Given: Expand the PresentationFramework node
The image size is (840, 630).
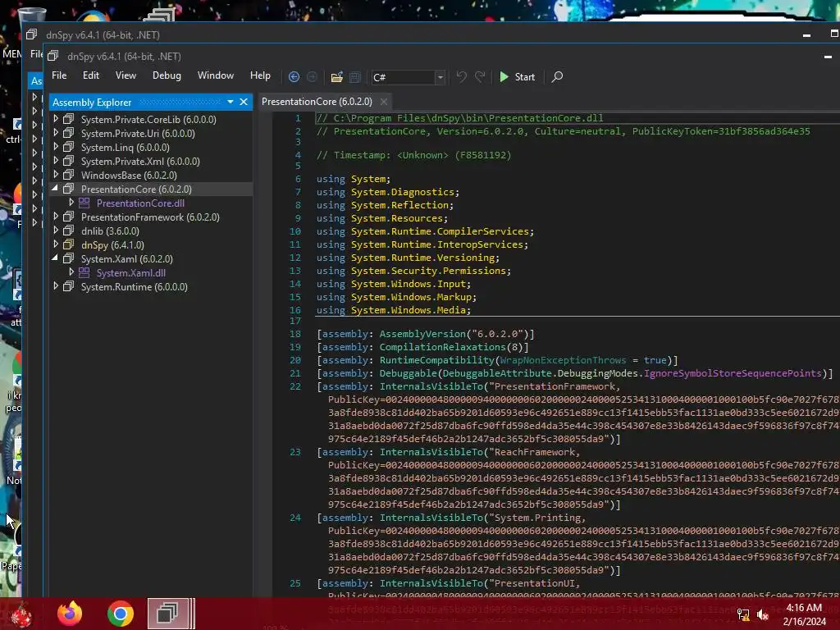Looking at the screenshot, I should (56, 217).
